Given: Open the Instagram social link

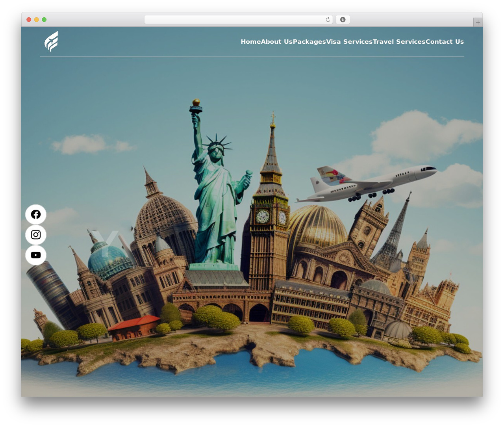Looking at the screenshot, I should (36, 235).
